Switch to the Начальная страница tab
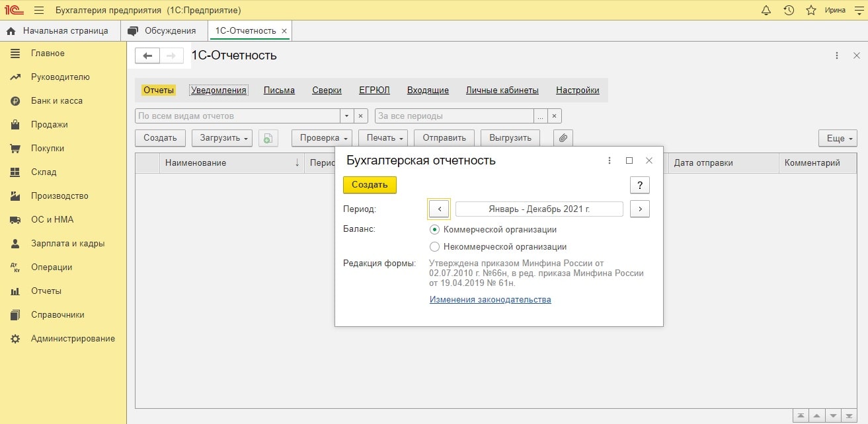Image resolution: width=868 pixels, height=424 pixels. (x=60, y=30)
